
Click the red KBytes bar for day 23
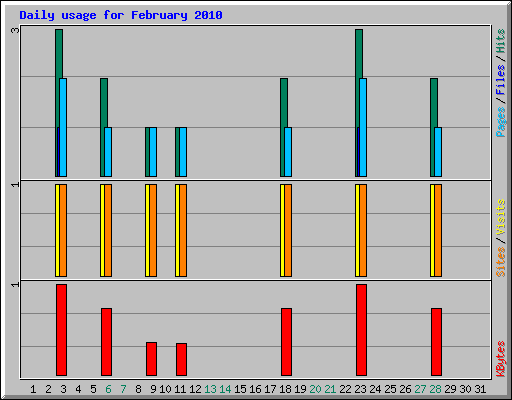coord(361,330)
